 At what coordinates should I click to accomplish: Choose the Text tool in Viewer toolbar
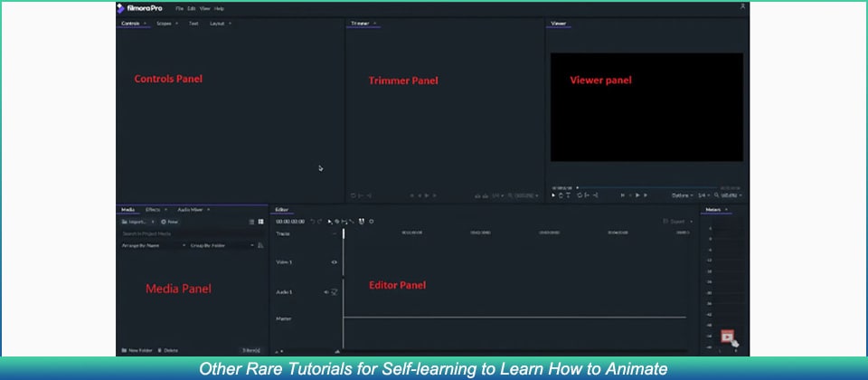568,195
